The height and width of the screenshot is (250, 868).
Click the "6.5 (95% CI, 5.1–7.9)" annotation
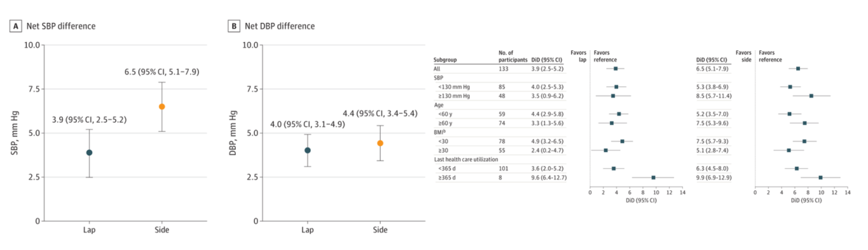tap(161, 72)
